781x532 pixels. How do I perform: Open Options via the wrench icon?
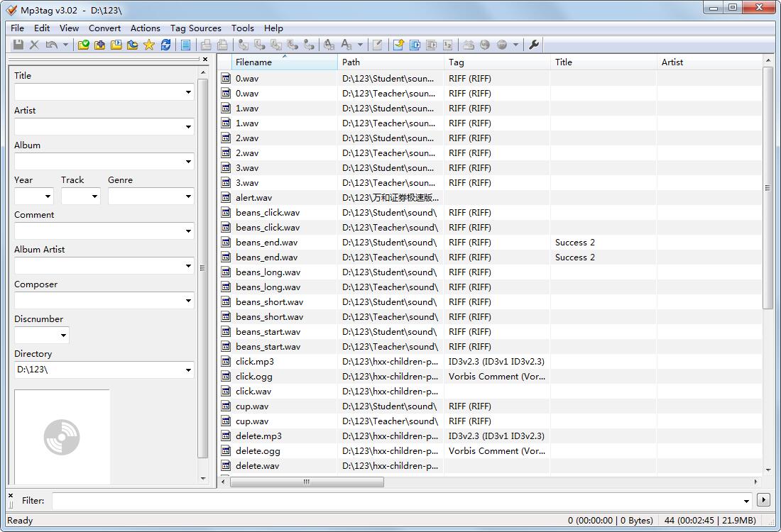(x=533, y=45)
